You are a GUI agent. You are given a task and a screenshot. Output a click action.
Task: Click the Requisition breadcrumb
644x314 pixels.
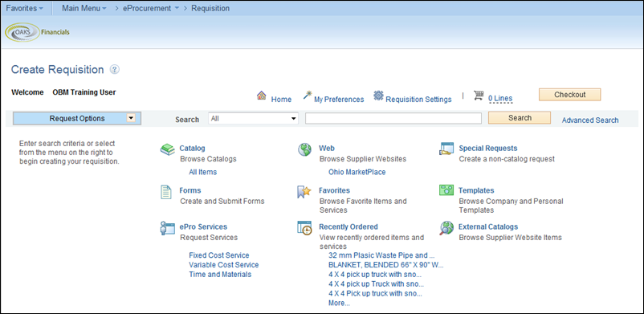click(210, 8)
